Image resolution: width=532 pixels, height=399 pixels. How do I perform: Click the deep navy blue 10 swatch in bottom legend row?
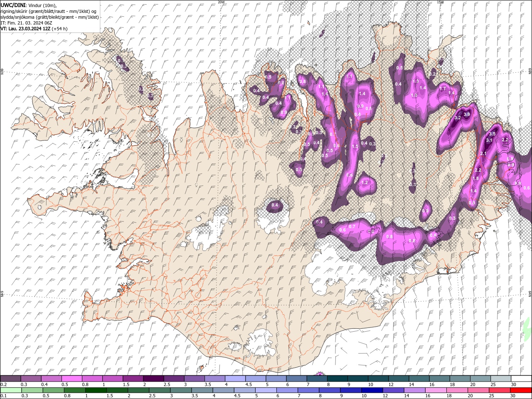coord(372,390)
